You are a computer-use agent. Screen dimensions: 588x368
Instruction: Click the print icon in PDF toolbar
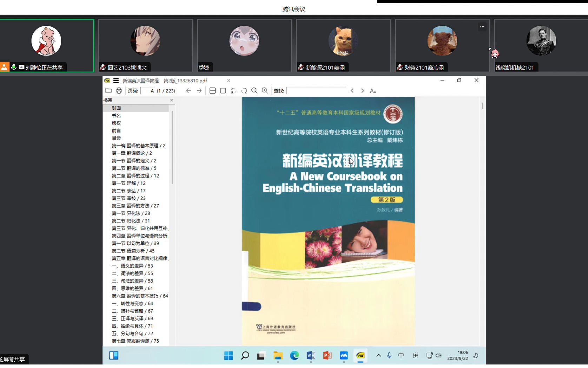[119, 91]
